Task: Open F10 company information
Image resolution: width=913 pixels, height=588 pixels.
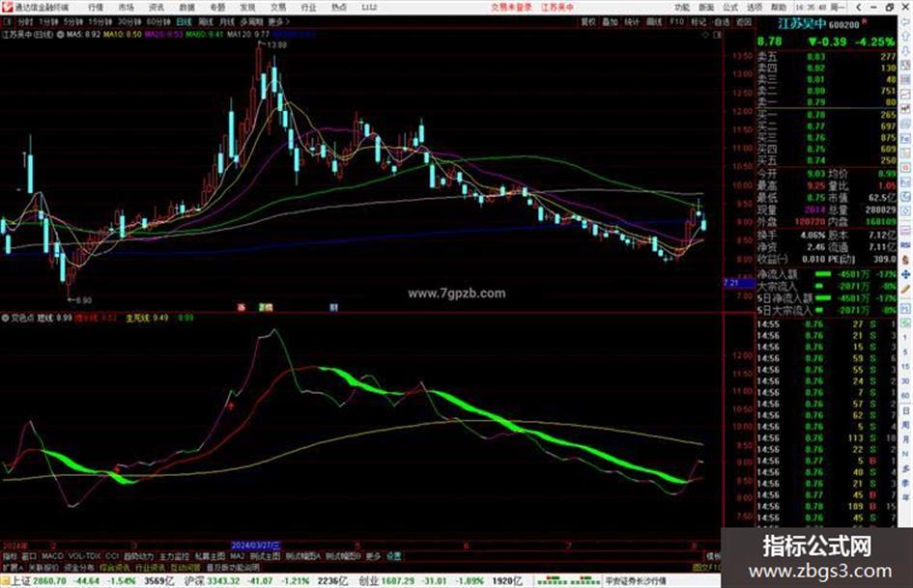Action: (x=676, y=21)
